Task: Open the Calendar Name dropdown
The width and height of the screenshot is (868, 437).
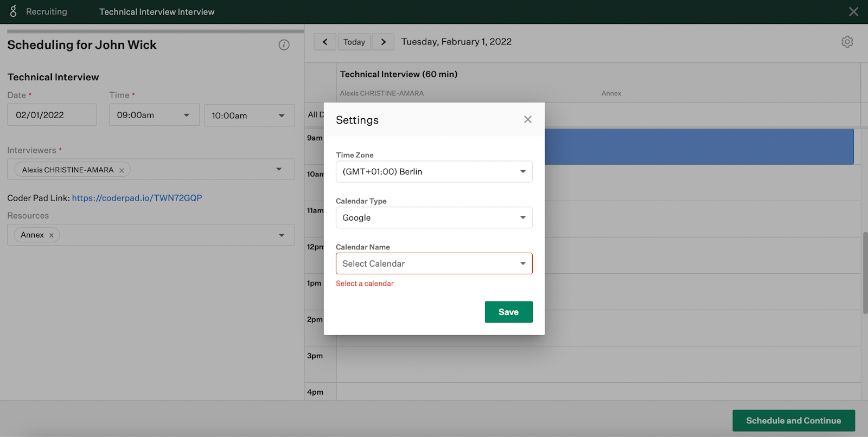Action: point(434,264)
